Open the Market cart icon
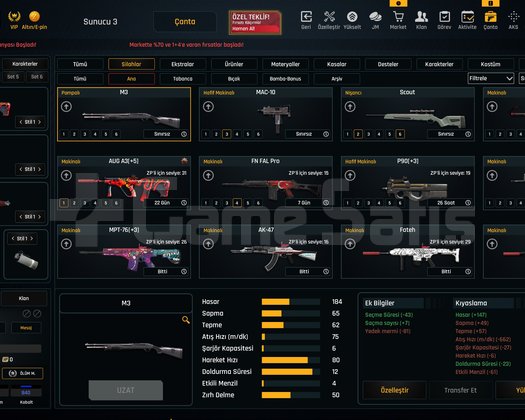This screenshot has height=420, width=525. [x=398, y=17]
